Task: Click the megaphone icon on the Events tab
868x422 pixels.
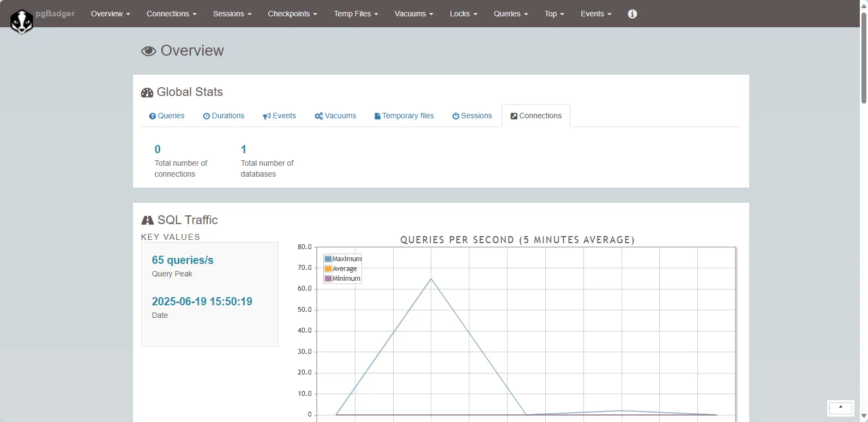Action: tap(267, 116)
